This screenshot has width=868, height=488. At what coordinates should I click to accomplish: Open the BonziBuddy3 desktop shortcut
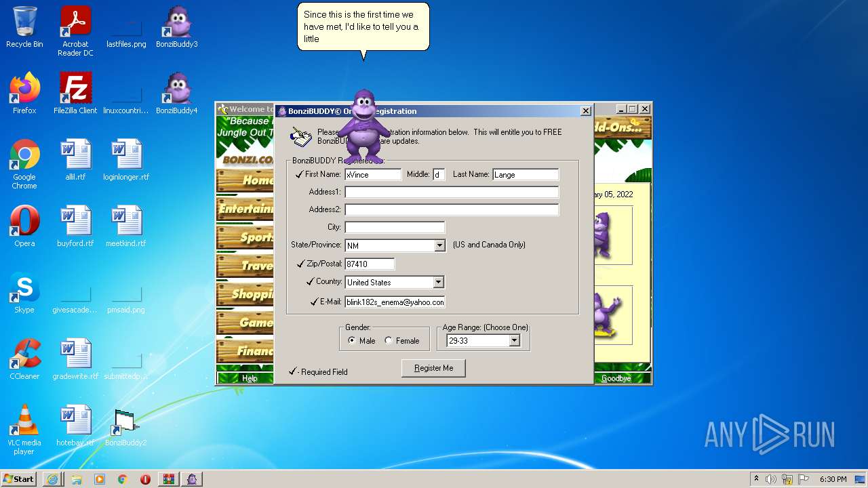click(x=176, y=27)
